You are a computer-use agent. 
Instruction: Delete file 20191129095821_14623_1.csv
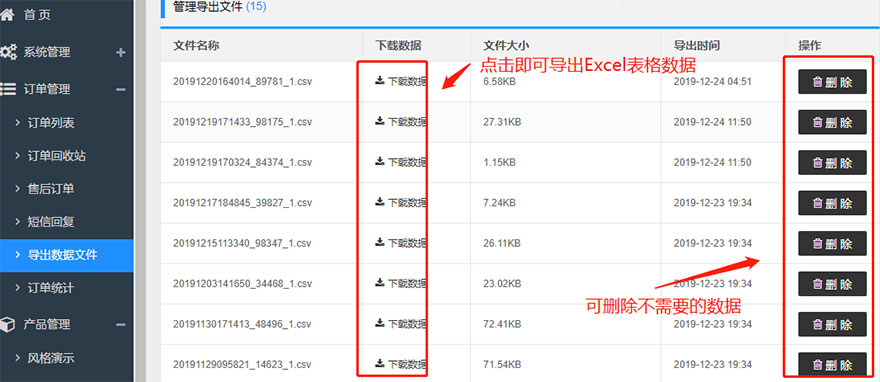832,365
